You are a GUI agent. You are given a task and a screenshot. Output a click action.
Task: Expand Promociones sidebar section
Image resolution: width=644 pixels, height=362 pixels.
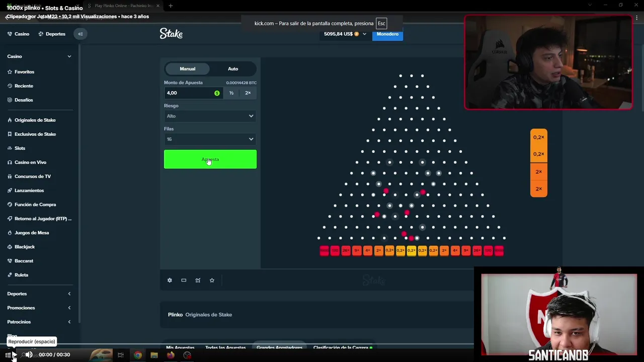coord(69,308)
